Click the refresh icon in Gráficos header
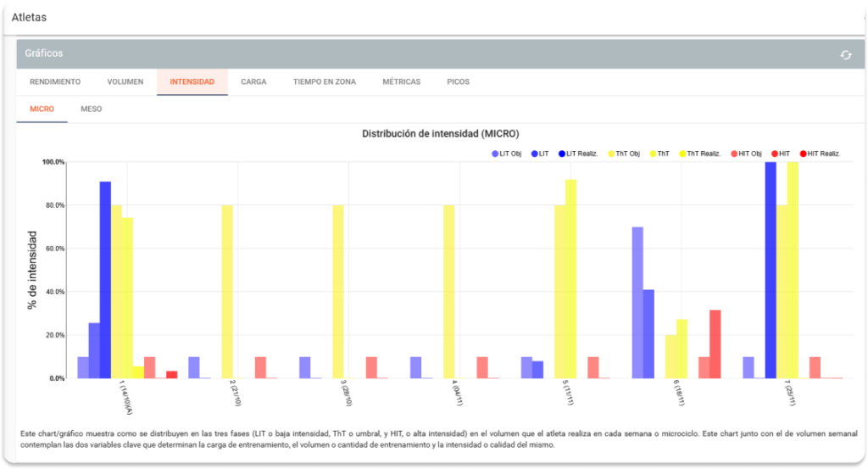The image size is (868, 469). click(845, 55)
